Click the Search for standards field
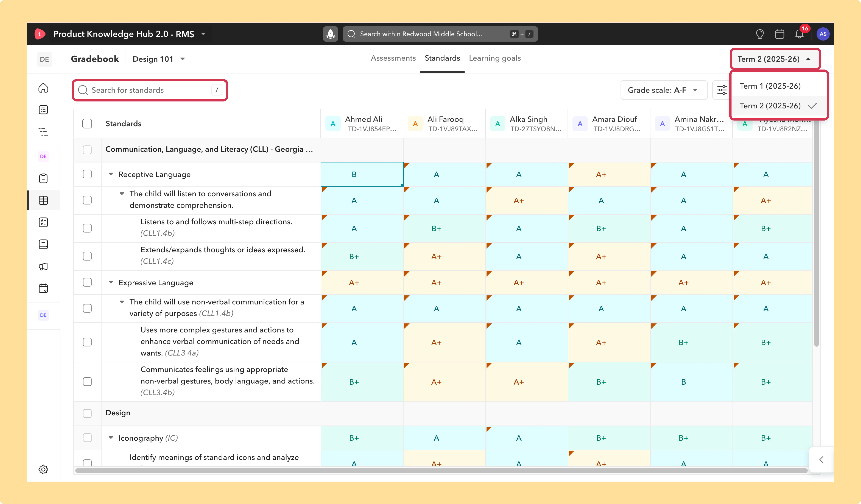 150,90
